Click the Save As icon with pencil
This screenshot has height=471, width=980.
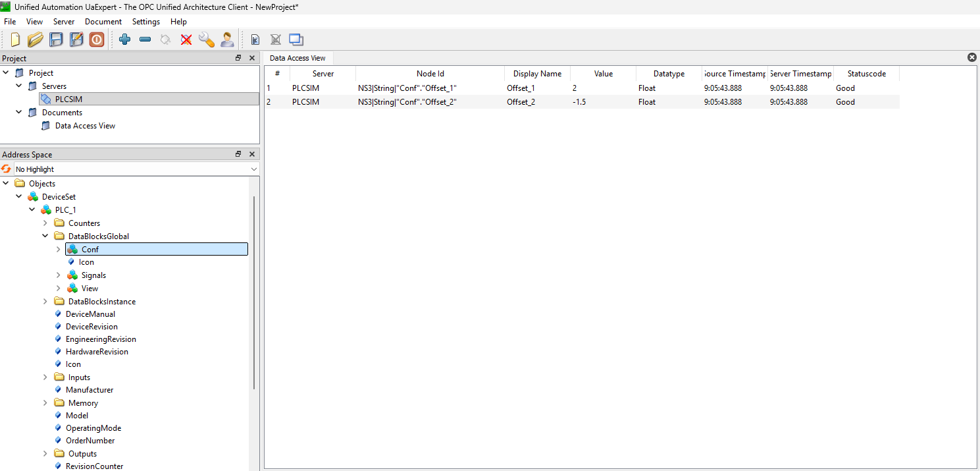[x=76, y=40]
